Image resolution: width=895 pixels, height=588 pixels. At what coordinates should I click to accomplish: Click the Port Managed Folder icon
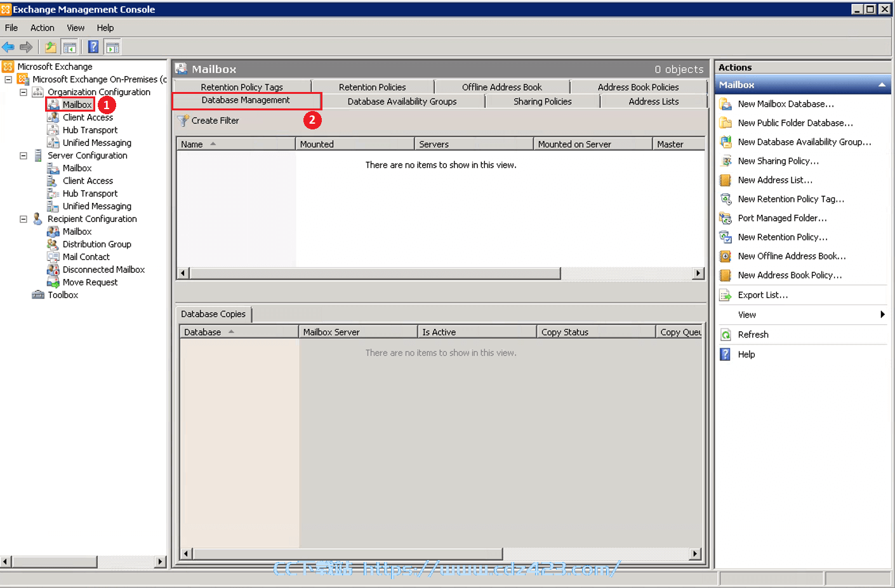pyautogui.click(x=726, y=218)
